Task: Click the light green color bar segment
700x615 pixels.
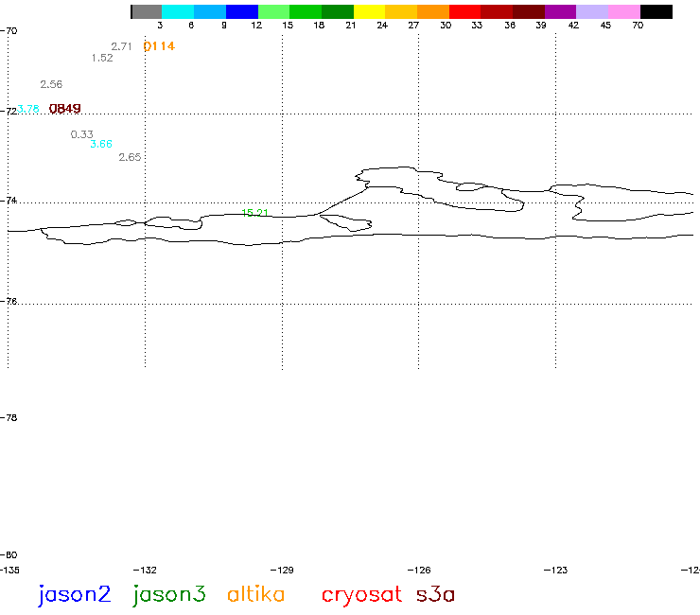Action: pos(273,11)
